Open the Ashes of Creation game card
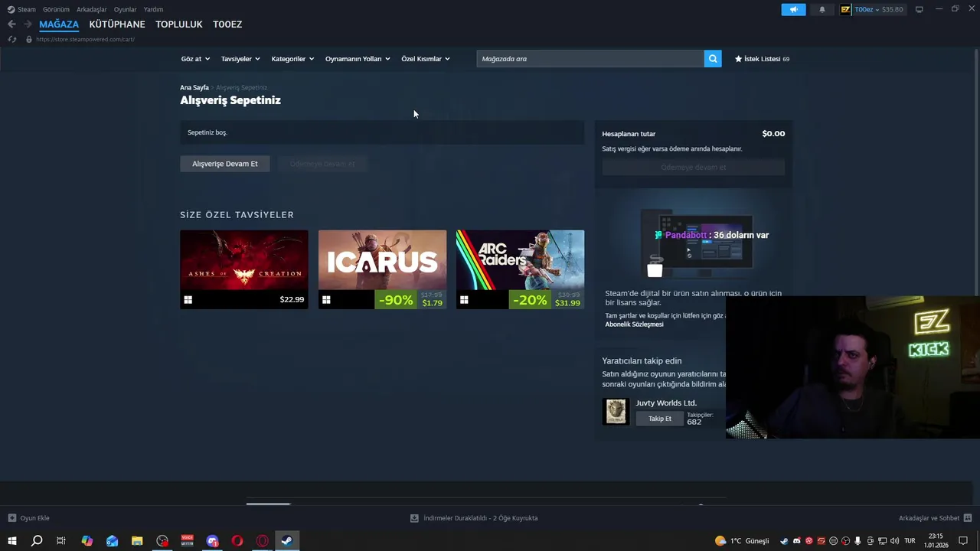980x551 pixels. point(244,269)
